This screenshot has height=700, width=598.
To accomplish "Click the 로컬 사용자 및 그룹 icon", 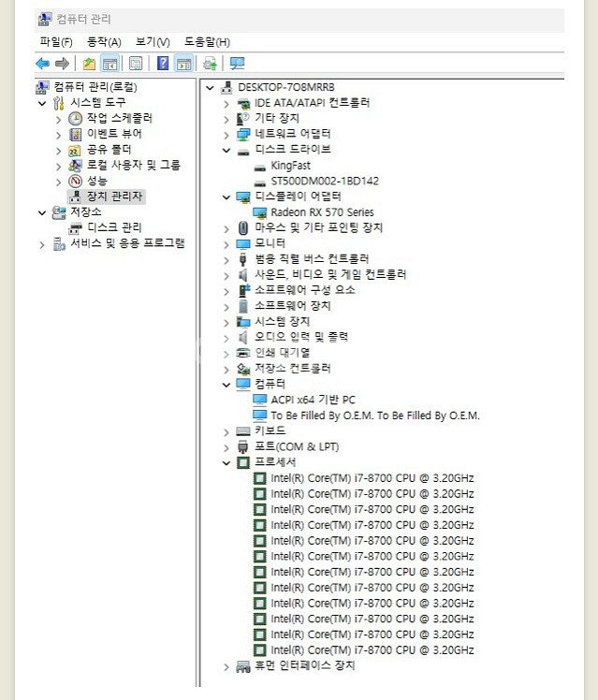I will pos(75,166).
